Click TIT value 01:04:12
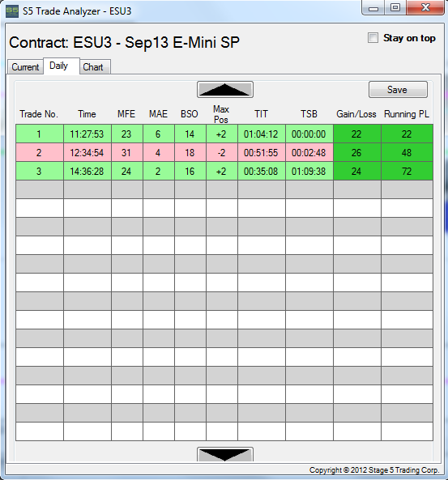The image size is (448, 480). pyautogui.click(x=262, y=134)
